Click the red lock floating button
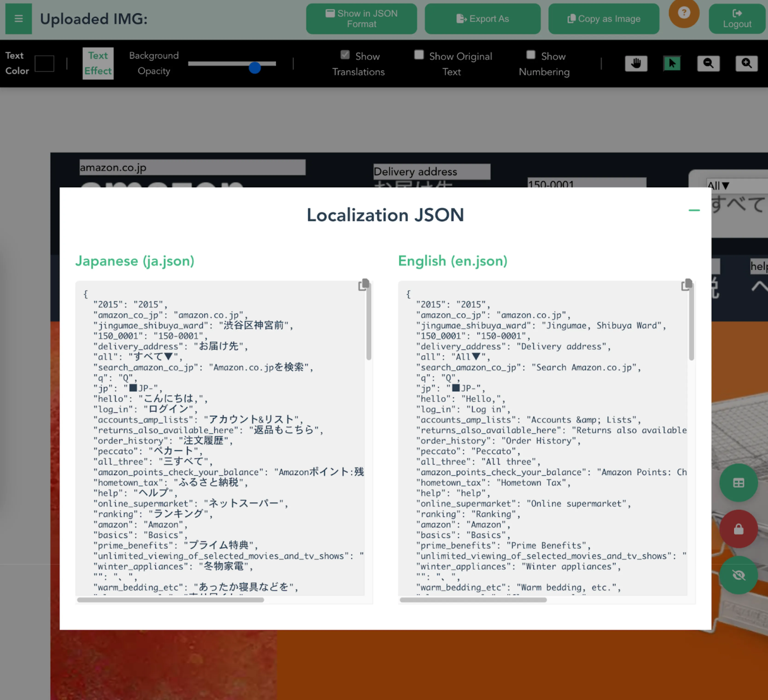Viewport: 768px width, 700px height. [738, 529]
